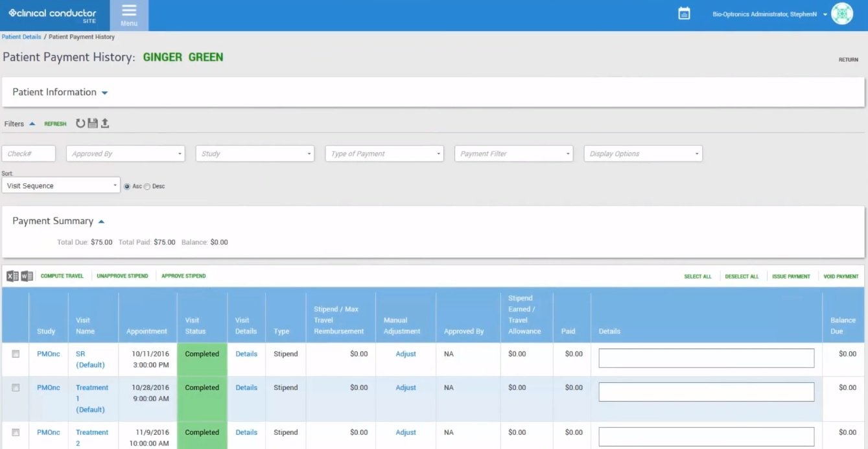The width and height of the screenshot is (868, 449).
Task: Select the Desc sort radio button
Action: tap(147, 187)
